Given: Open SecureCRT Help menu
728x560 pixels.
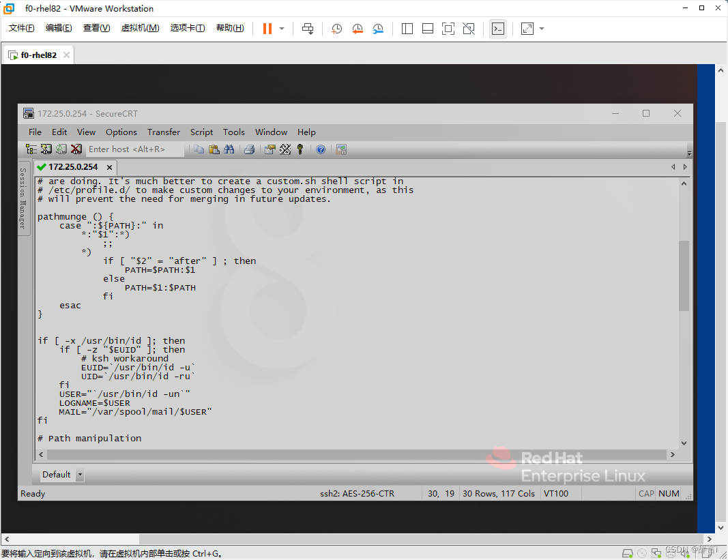Looking at the screenshot, I should 306,132.
